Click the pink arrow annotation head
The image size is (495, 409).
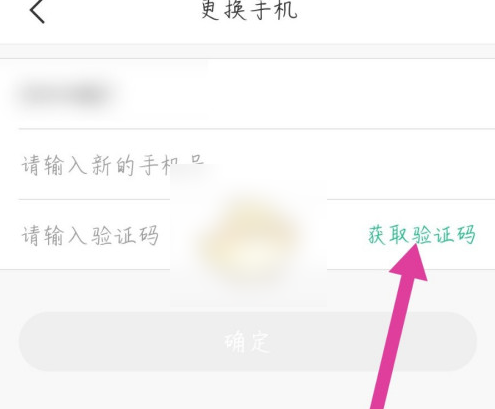click(411, 262)
